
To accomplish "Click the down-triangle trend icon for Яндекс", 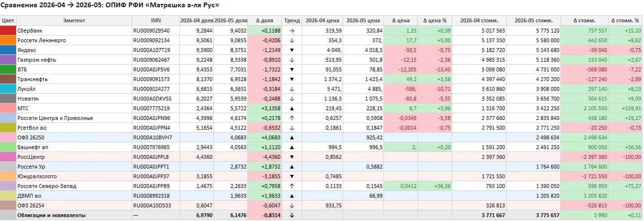I will click(292, 50).
